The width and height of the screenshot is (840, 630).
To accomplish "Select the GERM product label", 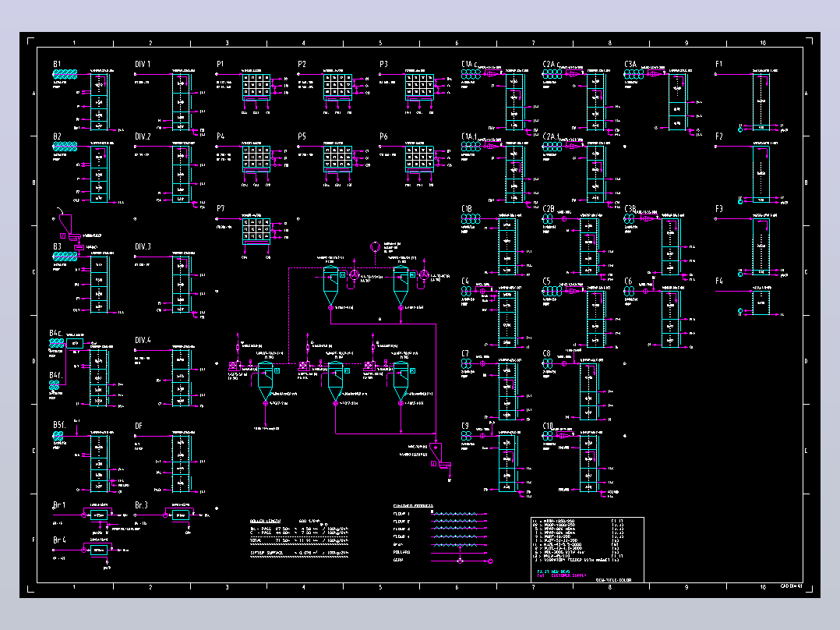I will 398,560.
